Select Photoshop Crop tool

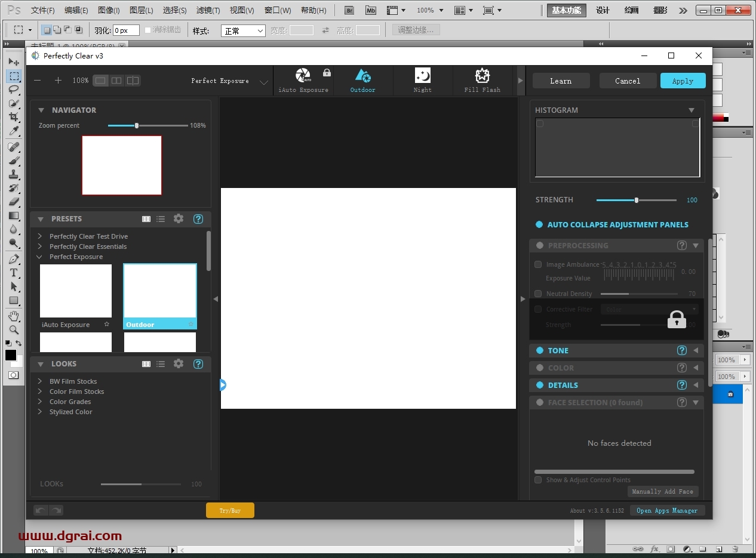[14, 117]
